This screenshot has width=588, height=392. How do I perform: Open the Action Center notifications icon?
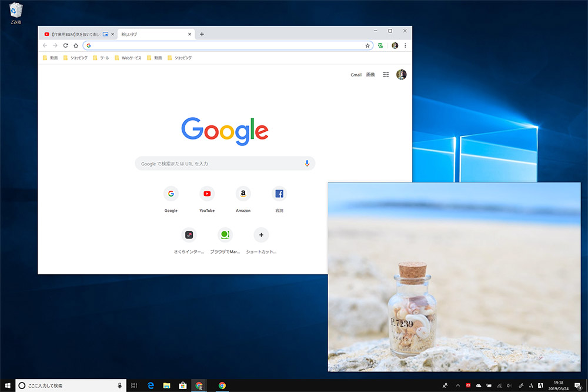coord(578,386)
